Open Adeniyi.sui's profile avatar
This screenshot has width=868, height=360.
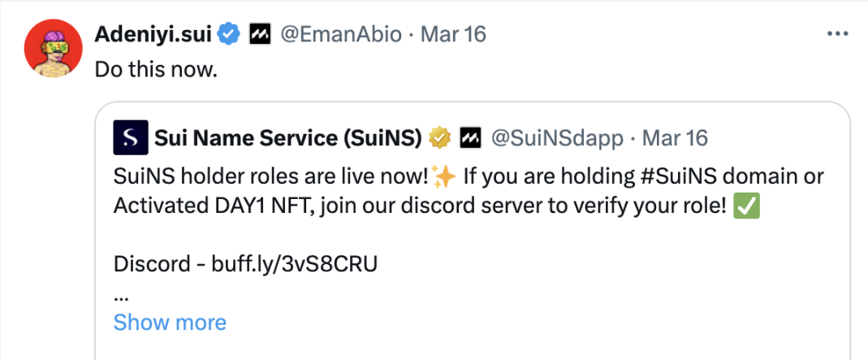click(x=54, y=48)
